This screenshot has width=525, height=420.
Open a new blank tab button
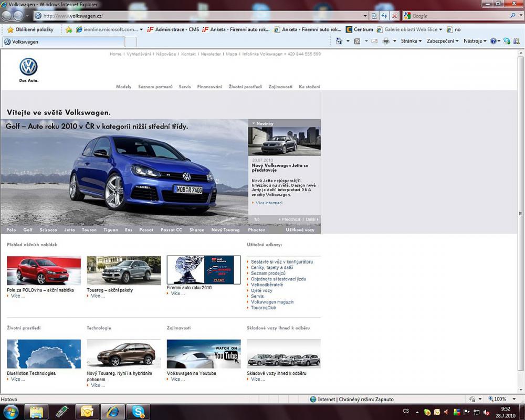point(131,42)
